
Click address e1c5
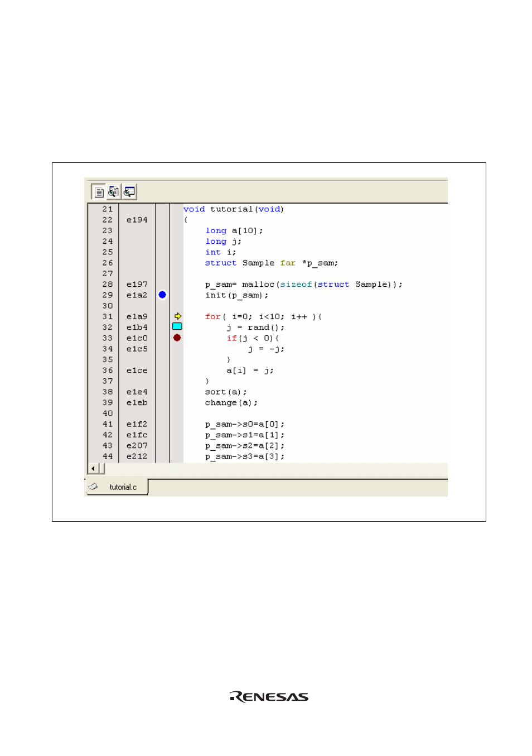point(137,349)
